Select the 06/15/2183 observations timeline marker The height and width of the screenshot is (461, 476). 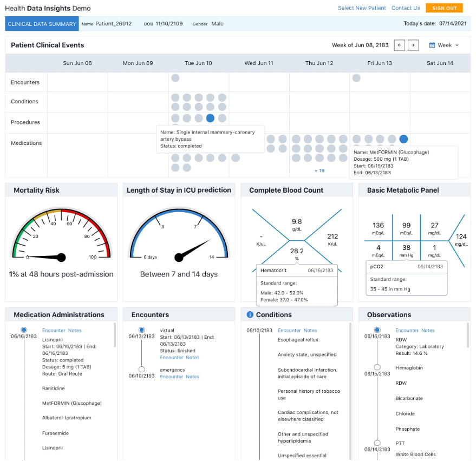tap(377, 367)
